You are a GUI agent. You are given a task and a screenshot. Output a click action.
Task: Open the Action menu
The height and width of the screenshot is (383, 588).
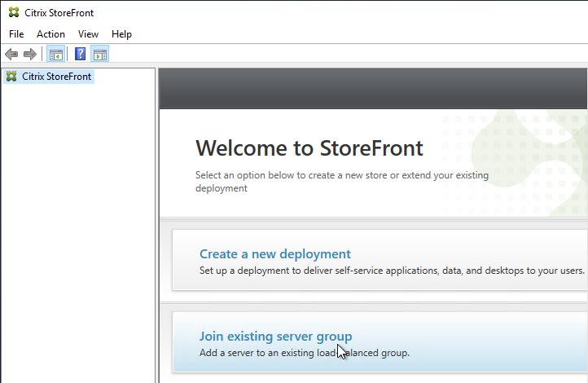pos(50,34)
